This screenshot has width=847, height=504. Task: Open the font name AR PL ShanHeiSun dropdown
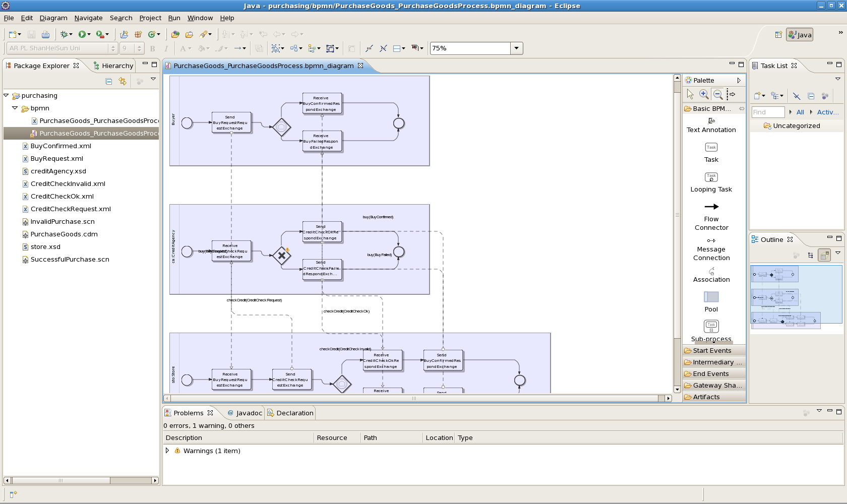[113, 48]
